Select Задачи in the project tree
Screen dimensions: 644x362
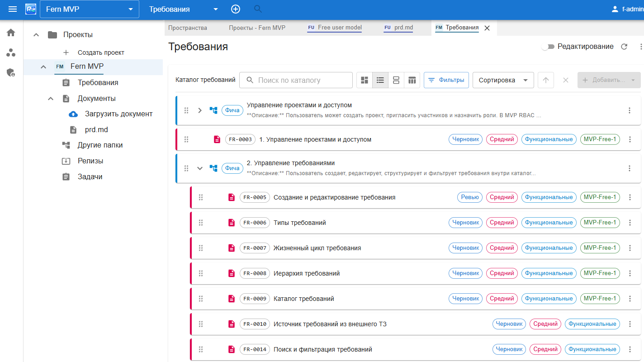click(x=90, y=177)
